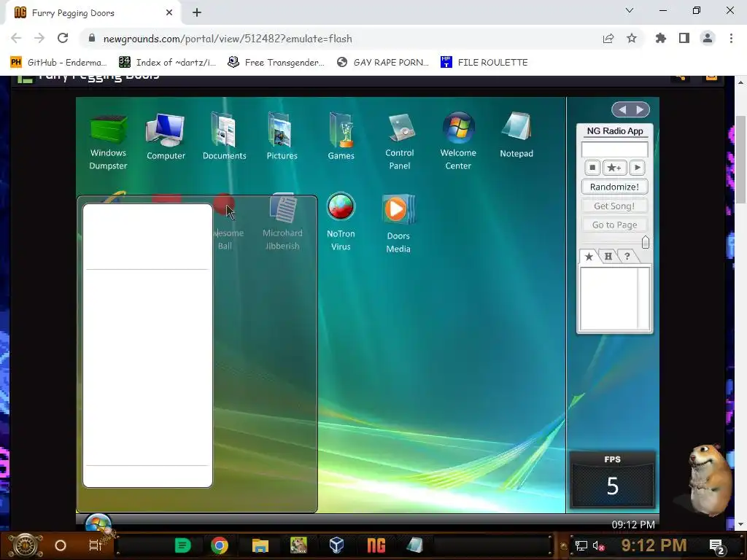Open the Control Panel icon

coord(399,141)
